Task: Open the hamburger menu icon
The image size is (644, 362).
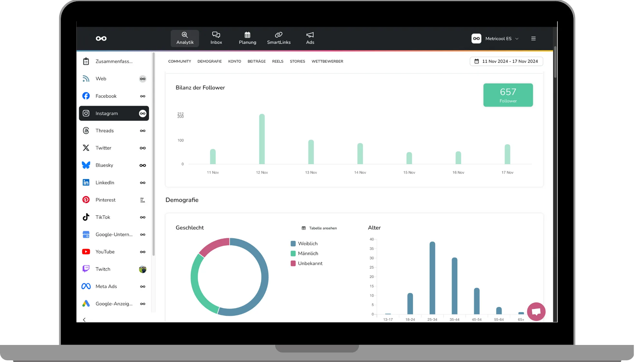Action: [x=533, y=39]
